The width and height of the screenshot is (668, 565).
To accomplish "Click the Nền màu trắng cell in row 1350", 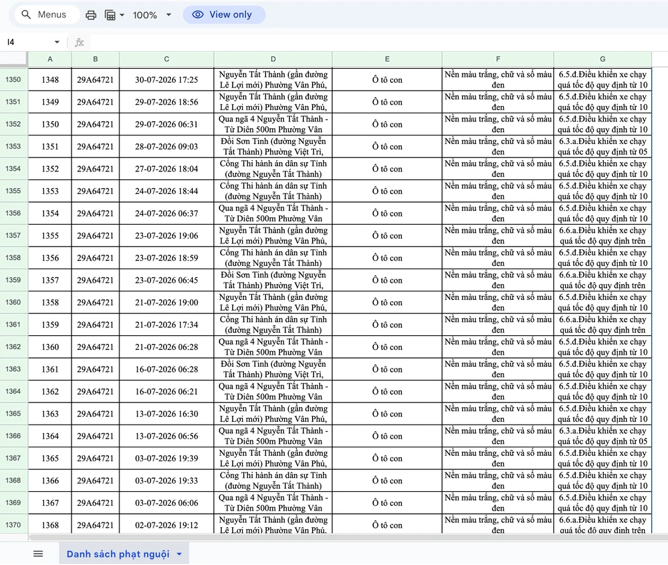I will (x=498, y=80).
